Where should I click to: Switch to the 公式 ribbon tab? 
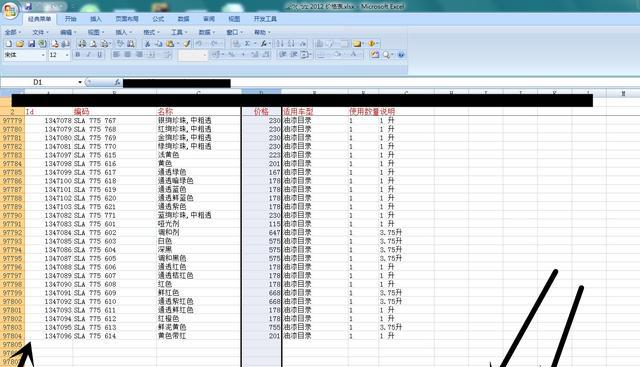click(x=158, y=19)
